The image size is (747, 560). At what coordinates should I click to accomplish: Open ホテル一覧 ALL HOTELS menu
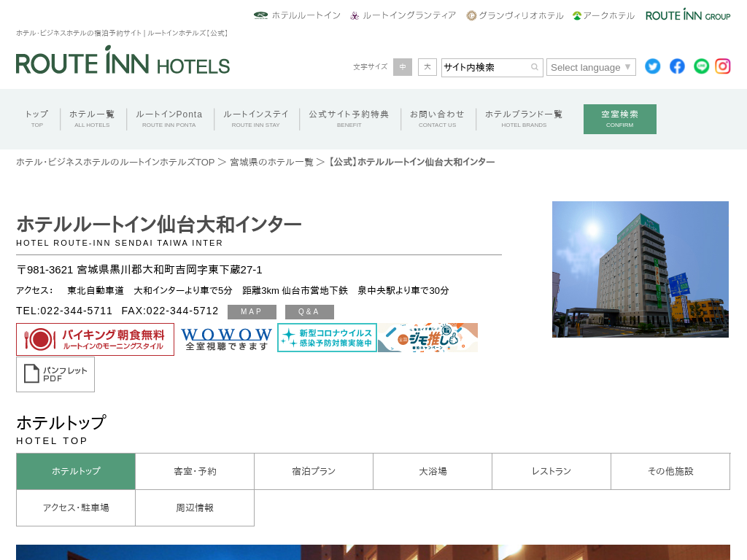coord(92,119)
